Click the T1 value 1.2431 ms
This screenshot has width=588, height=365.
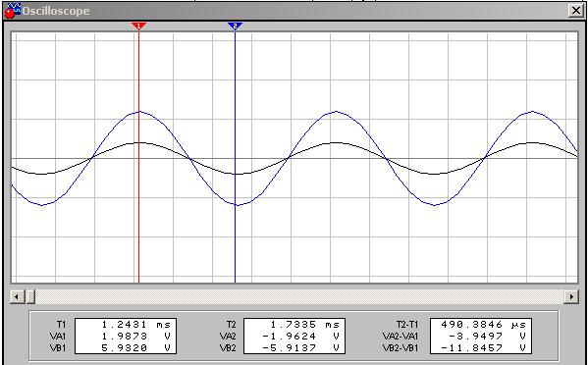(135, 324)
